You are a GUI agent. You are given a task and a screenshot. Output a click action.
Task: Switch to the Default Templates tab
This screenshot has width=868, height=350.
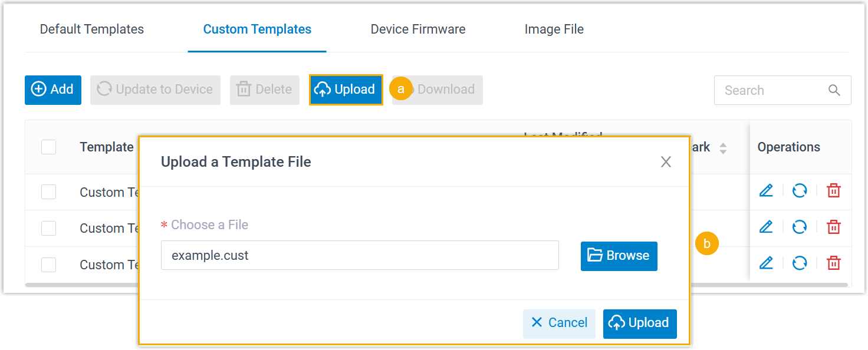[x=92, y=29]
